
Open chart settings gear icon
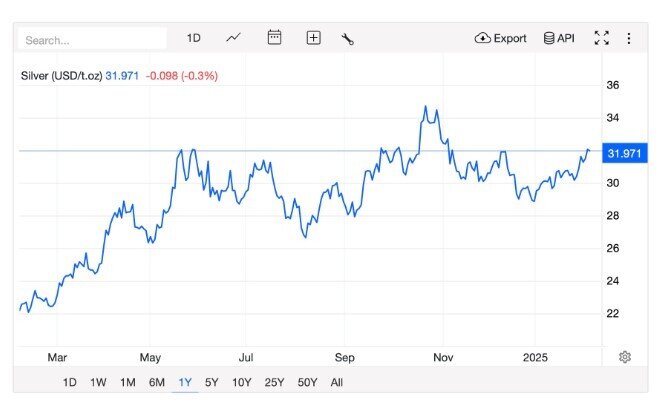[625, 357]
